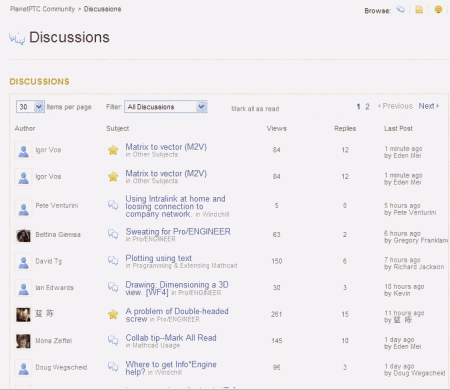This screenshot has height=390, width=450.
Task: Click the 145 views value
Action: pyautogui.click(x=277, y=341)
